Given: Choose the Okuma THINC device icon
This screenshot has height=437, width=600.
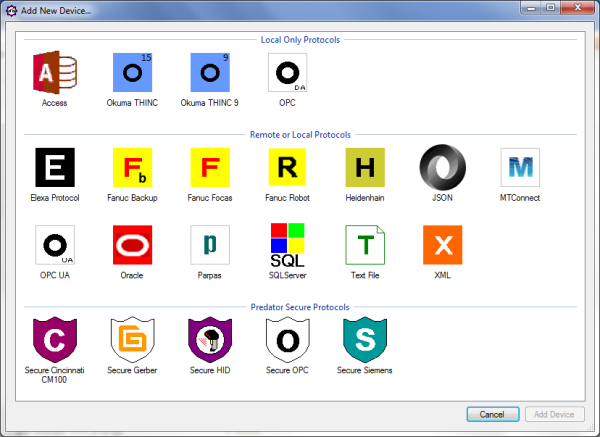Looking at the screenshot, I should (132, 73).
